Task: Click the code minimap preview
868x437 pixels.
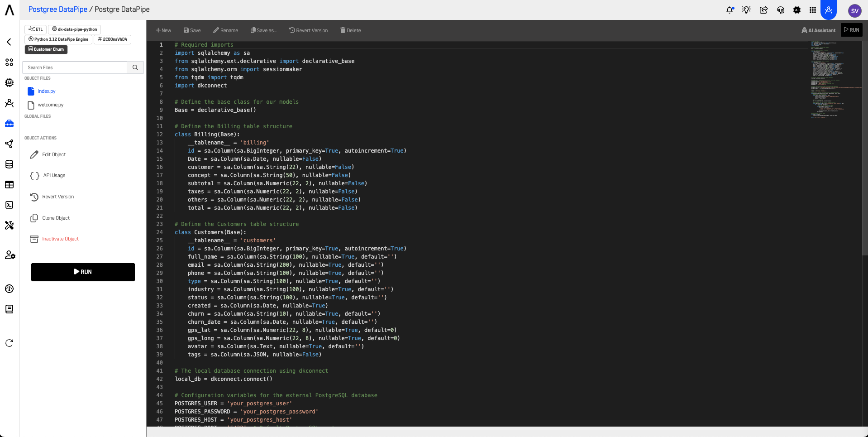Action: [835, 79]
